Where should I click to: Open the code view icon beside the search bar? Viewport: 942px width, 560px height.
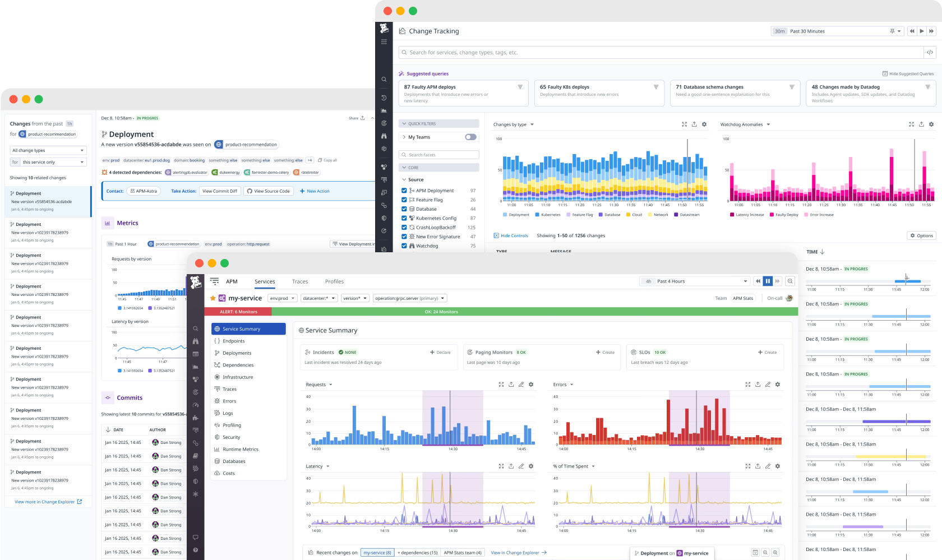tap(930, 53)
